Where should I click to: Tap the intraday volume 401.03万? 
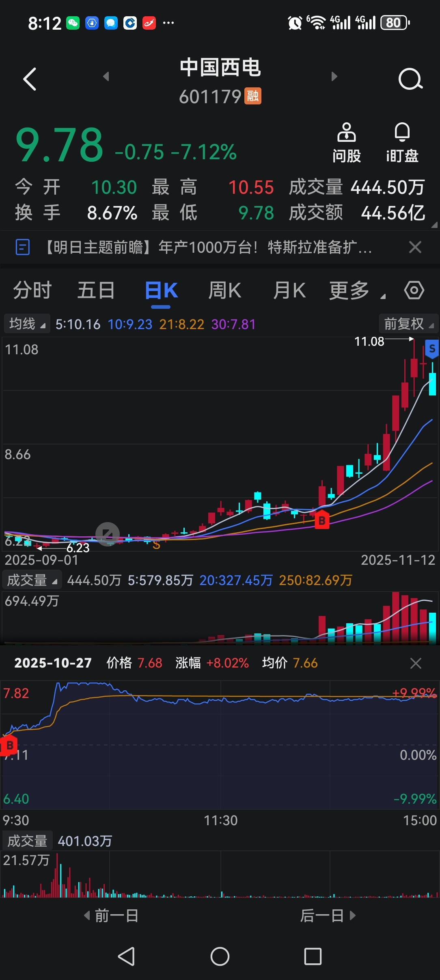pyautogui.click(x=85, y=841)
